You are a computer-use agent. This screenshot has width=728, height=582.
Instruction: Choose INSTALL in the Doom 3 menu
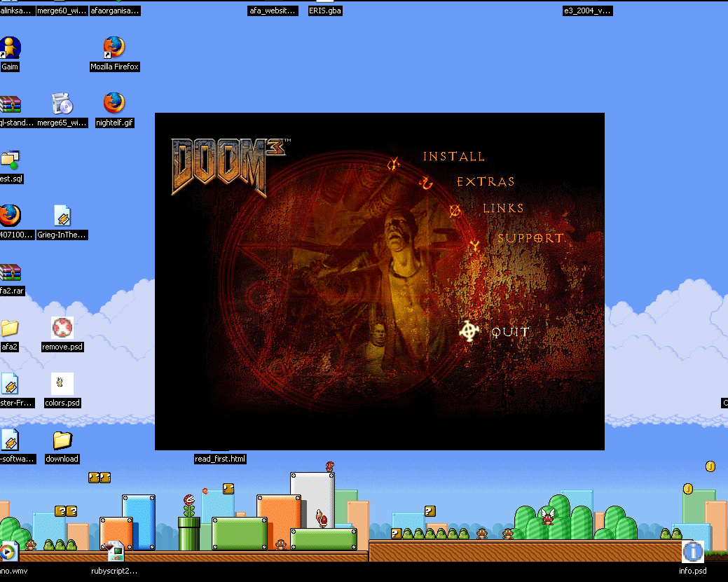pos(453,156)
